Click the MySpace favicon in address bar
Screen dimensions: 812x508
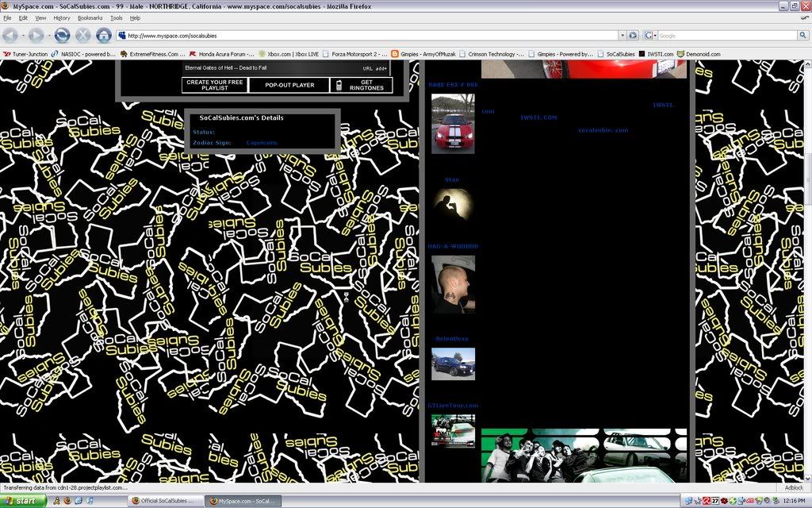(122, 35)
